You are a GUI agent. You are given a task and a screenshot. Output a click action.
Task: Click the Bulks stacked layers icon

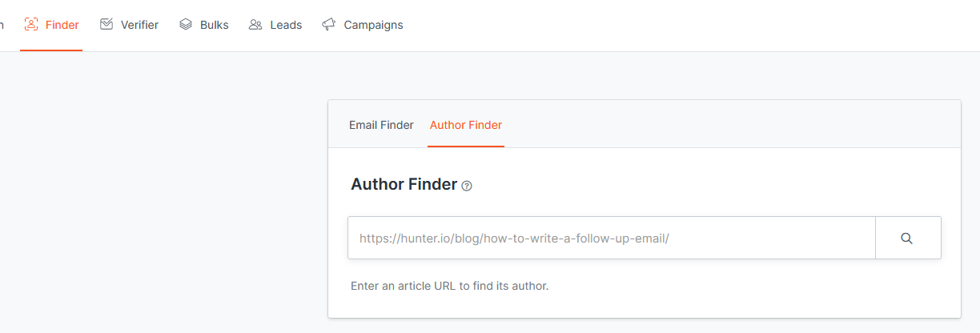click(x=186, y=25)
